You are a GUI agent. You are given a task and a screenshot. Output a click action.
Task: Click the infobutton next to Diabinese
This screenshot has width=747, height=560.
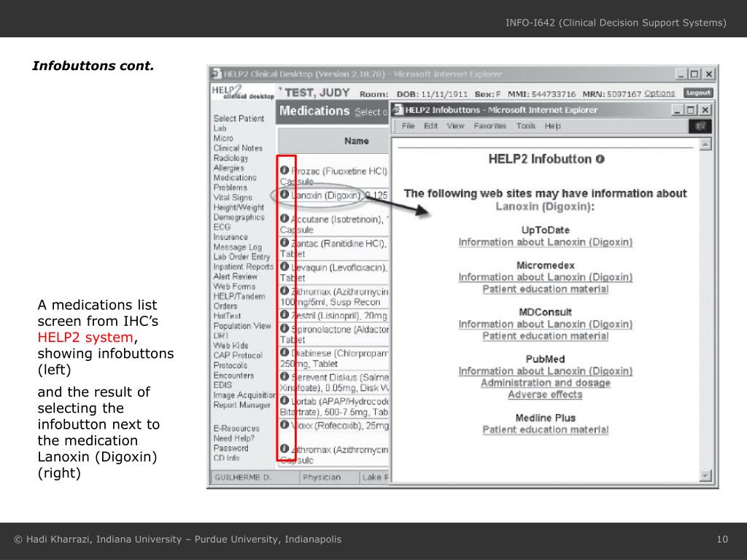285,352
